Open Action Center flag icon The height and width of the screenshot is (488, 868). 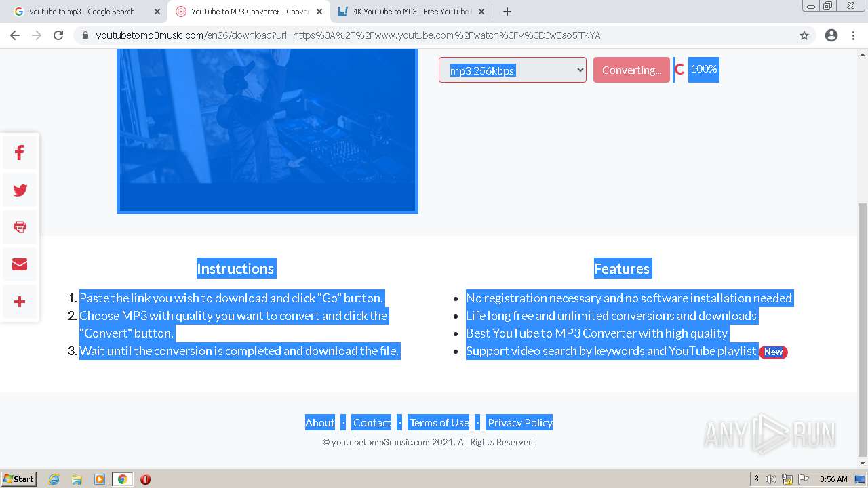tap(804, 479)
